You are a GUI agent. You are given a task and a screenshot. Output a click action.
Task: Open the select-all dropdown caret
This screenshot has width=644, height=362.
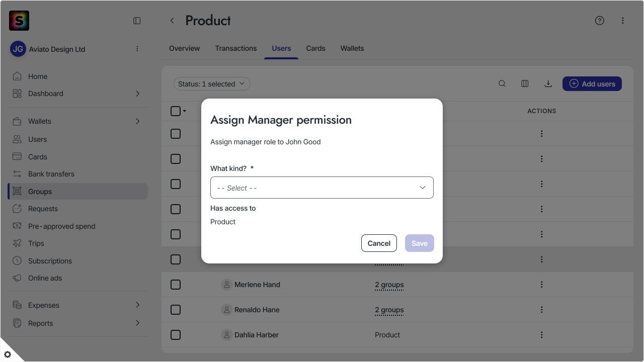click(185, 111)
